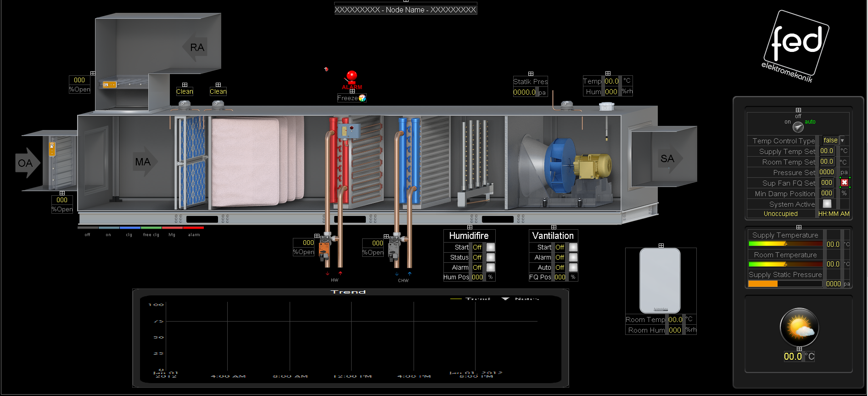Image resolution: width=868 pixels, height=396 pixels.
Task: Click the red X beside Sup Fan FQ Set
Action: [844, 182]
